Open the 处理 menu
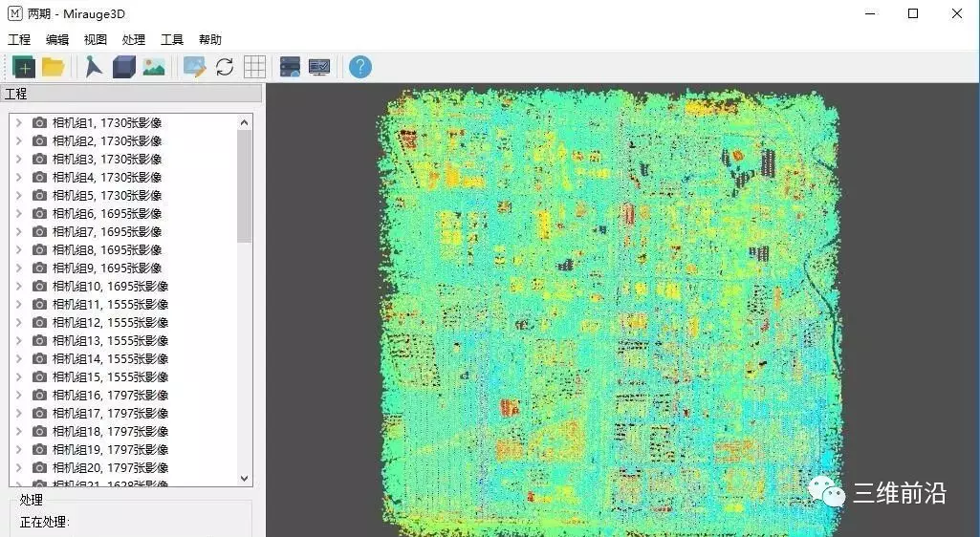The image size is (980, 537). pyautogui.click(x=134, y=40)
